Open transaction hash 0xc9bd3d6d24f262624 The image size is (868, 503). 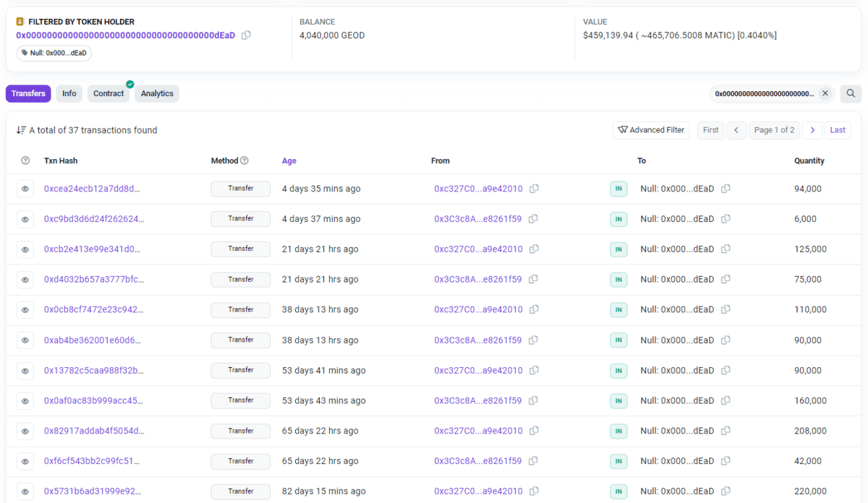point(94,219)
